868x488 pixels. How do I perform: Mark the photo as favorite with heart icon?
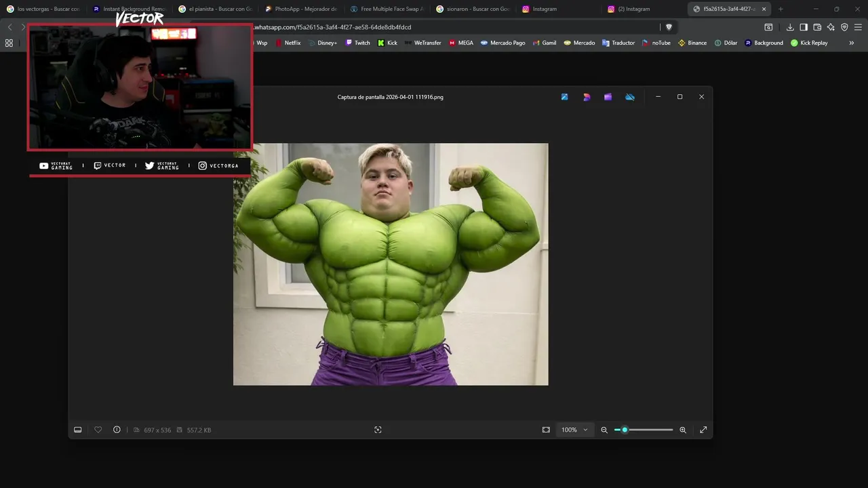click(x=98, y=430)
